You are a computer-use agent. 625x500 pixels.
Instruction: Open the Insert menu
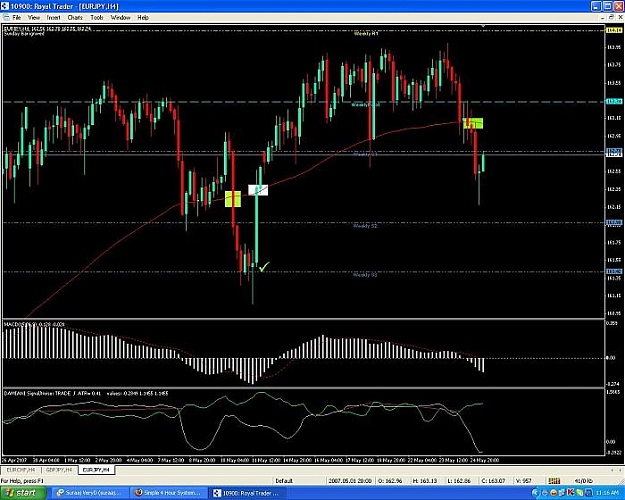53,18
